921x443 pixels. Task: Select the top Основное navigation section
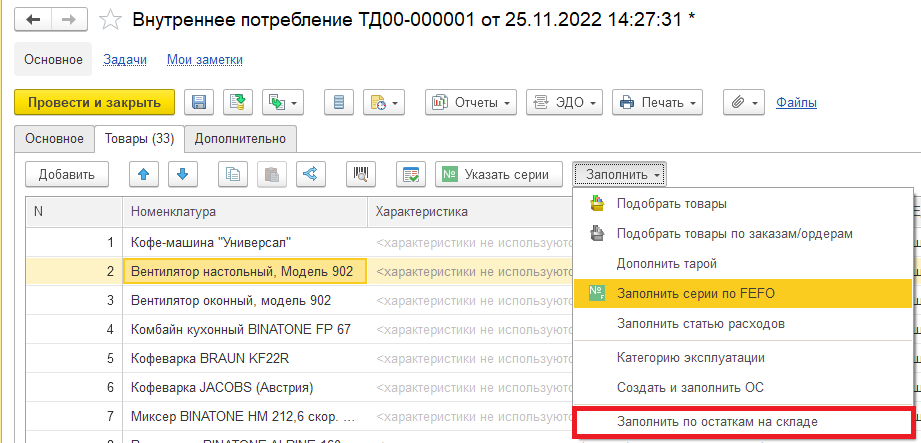pos(53,59)
